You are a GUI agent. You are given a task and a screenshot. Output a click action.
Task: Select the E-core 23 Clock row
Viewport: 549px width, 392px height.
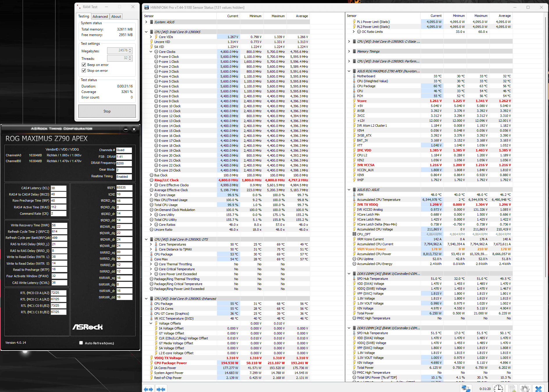click(x=227, y=170)
